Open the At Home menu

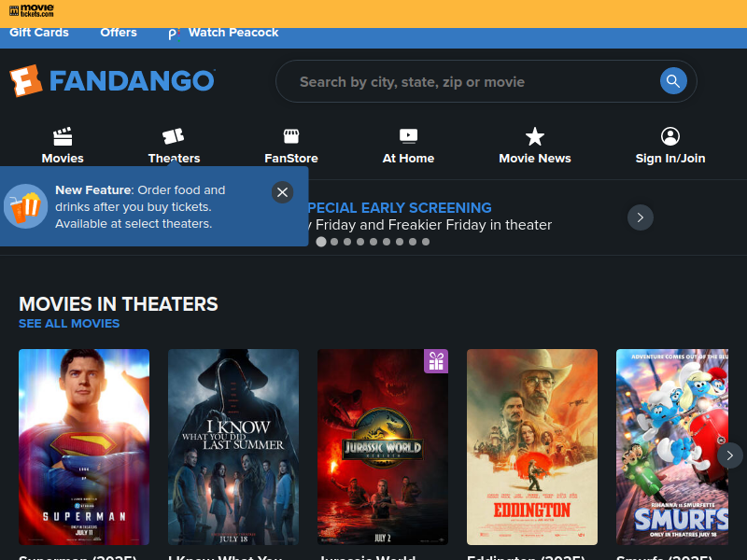point(408,146)
